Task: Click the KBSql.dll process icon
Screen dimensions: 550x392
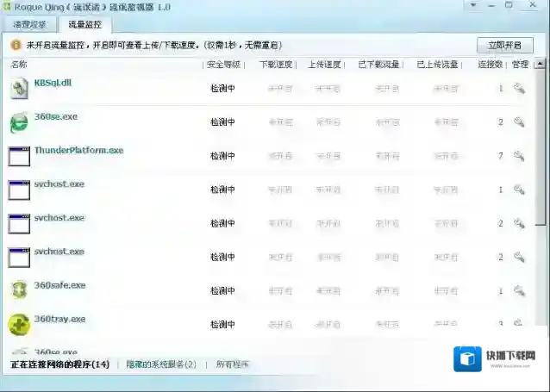Action: tap(19, 88)
